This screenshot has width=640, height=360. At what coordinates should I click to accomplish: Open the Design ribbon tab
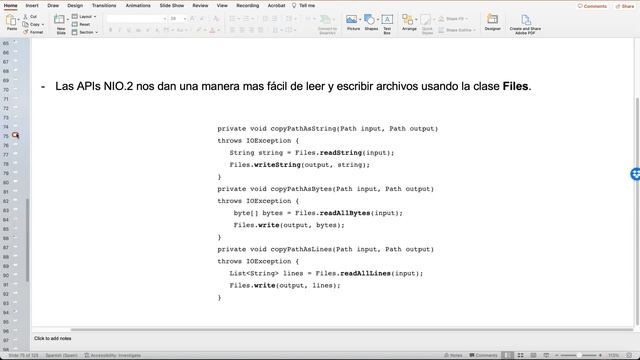point(75,6)
